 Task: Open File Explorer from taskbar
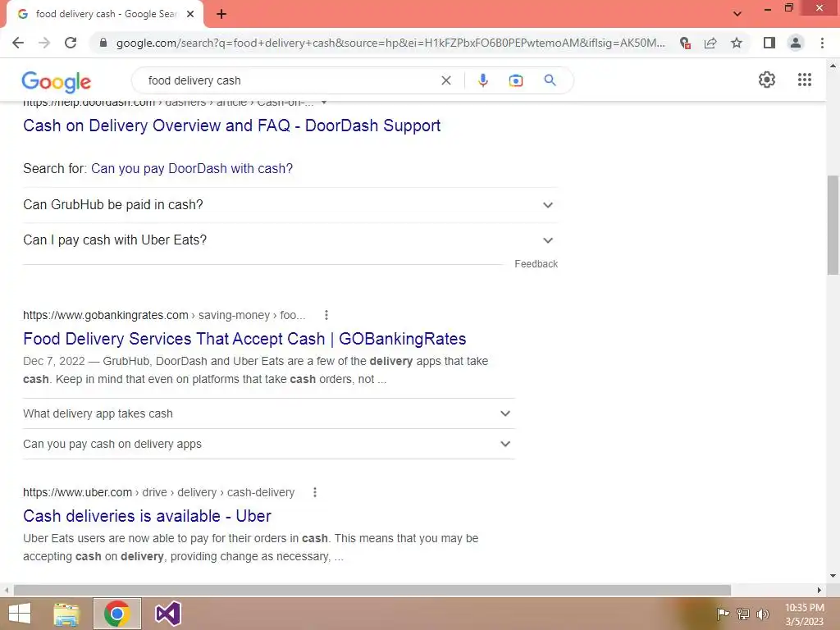(66, 614)
